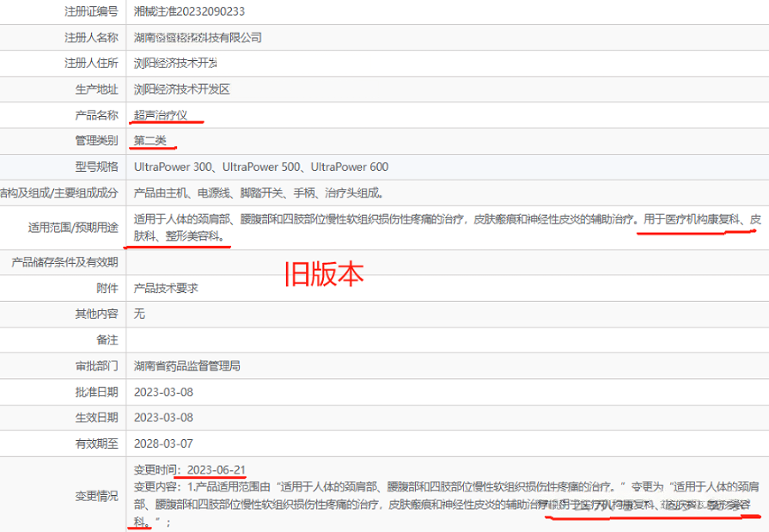Click the 注册人住所 address value
Screen dimensions: 769x532
(175, 63)
